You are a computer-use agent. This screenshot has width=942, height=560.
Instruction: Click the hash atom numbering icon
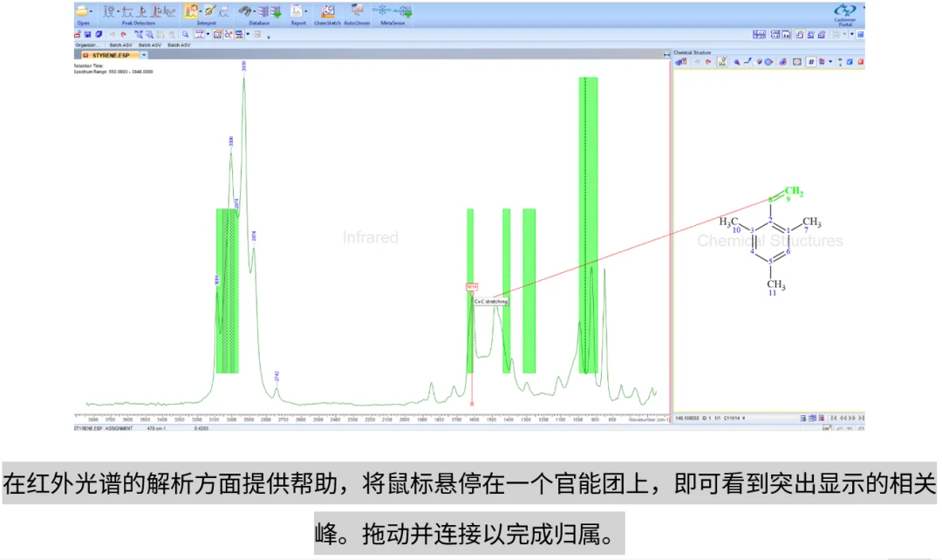(811, 62)
